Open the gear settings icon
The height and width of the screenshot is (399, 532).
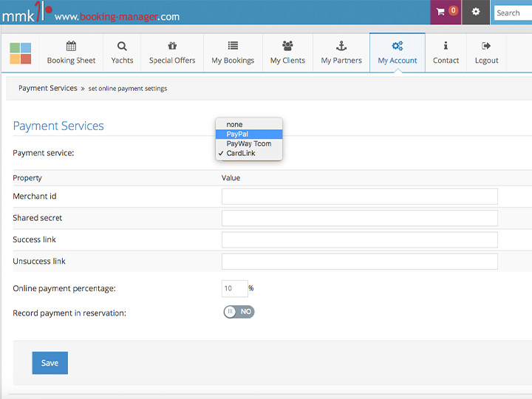tap(476, 12)
